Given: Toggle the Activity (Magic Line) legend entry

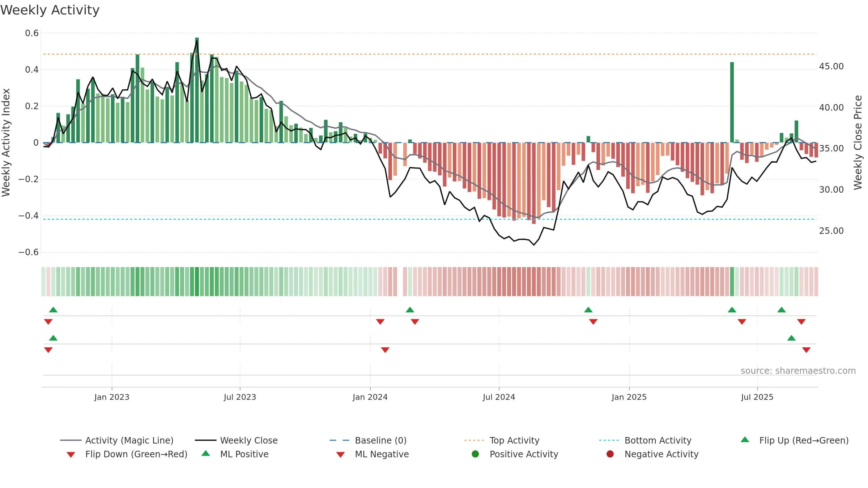Looking at the screenshot, I should (117, 440).
